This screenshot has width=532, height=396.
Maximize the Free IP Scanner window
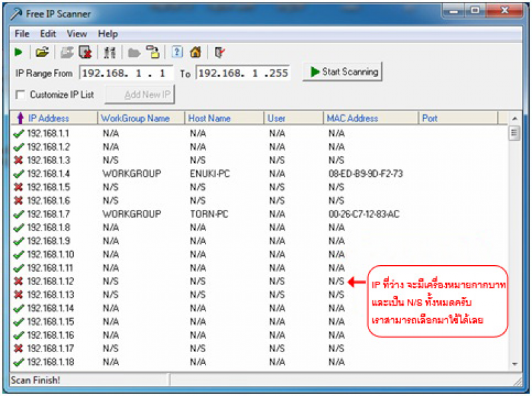(475, 11)
